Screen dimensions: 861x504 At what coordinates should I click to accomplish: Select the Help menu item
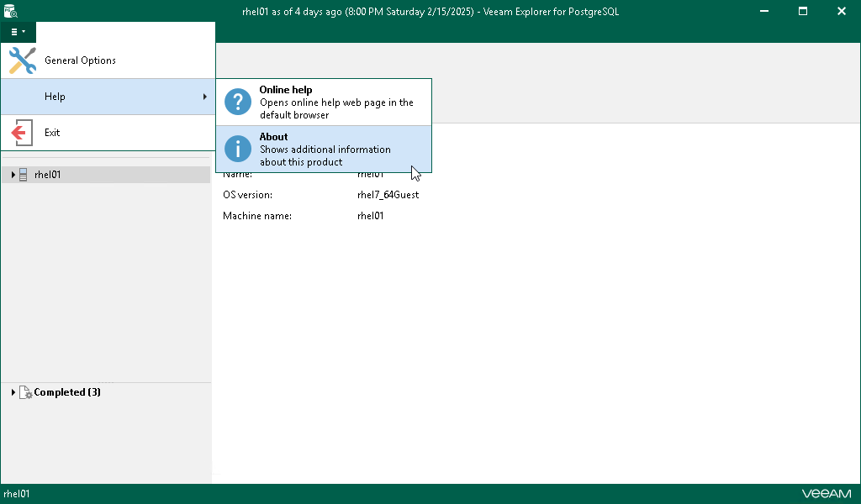(x=108, y=97)
